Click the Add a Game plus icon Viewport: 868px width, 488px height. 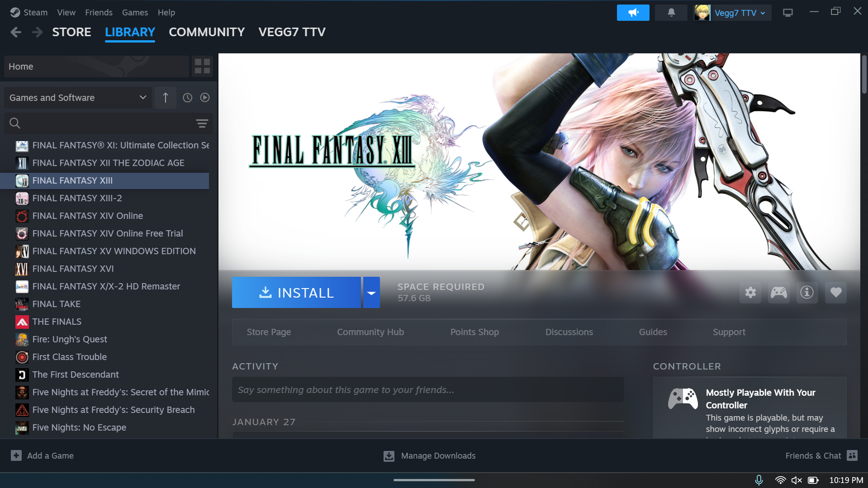[16, 455]
